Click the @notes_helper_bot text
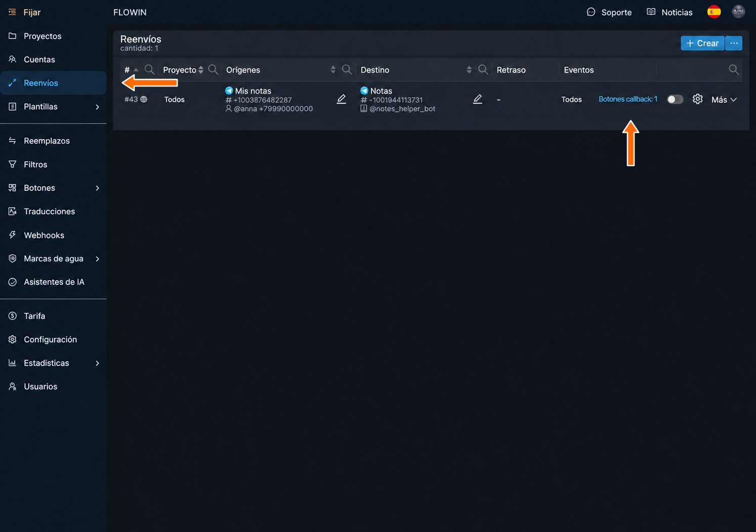Screen dimensions: 756x532 tap(403, 109)
